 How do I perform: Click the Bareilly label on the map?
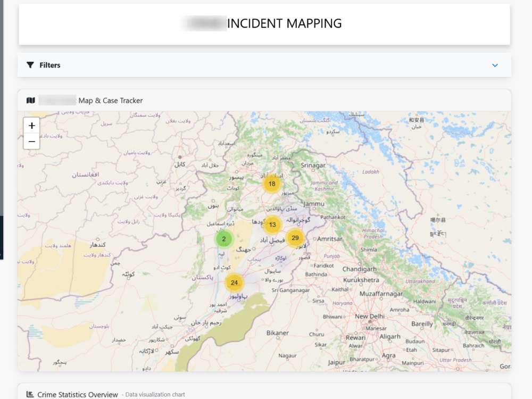tap(422, 323)
